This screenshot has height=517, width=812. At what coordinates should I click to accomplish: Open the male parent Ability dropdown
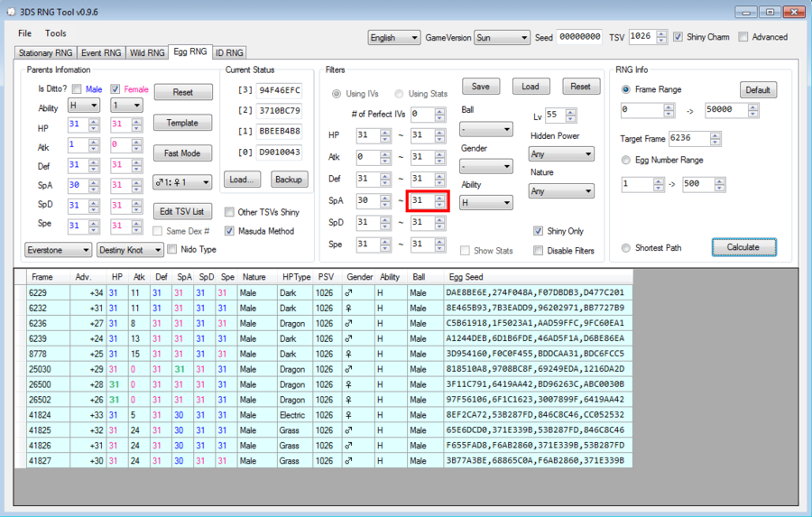83,106
